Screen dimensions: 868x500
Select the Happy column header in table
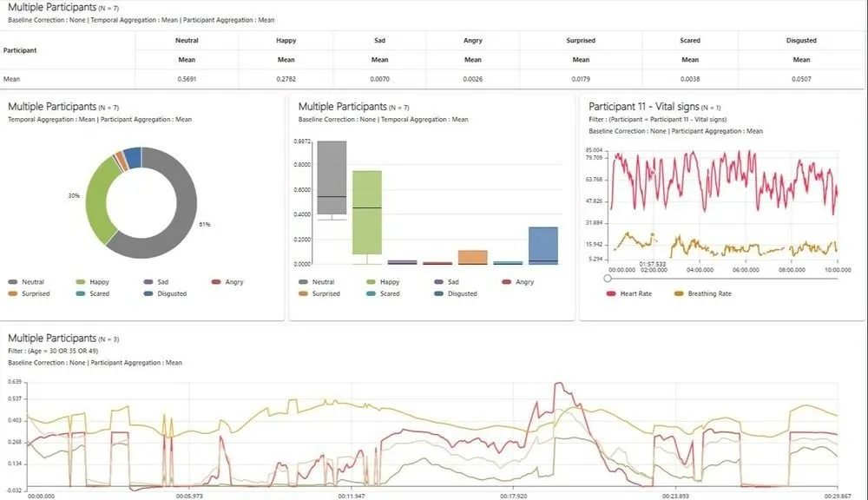pyautogui.click(x=286, y=40)
